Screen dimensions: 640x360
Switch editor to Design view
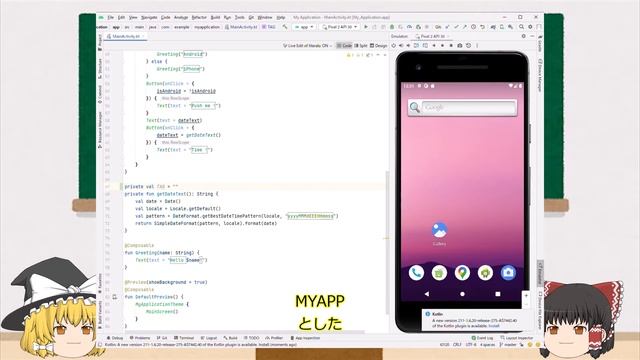378,46
